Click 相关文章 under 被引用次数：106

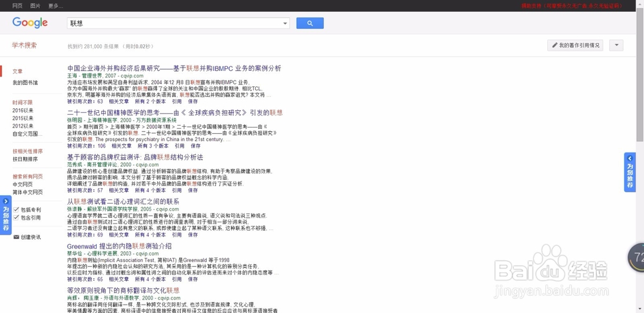(x=121, y=146)
